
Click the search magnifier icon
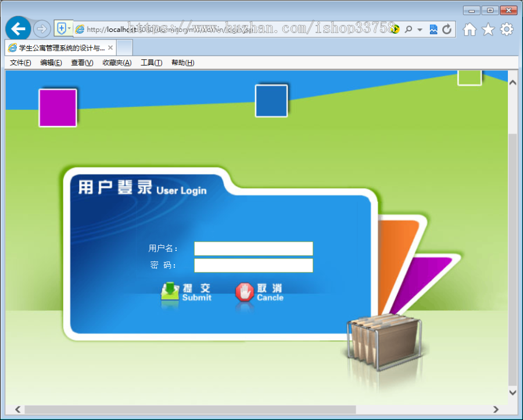[x=409, y=28]
